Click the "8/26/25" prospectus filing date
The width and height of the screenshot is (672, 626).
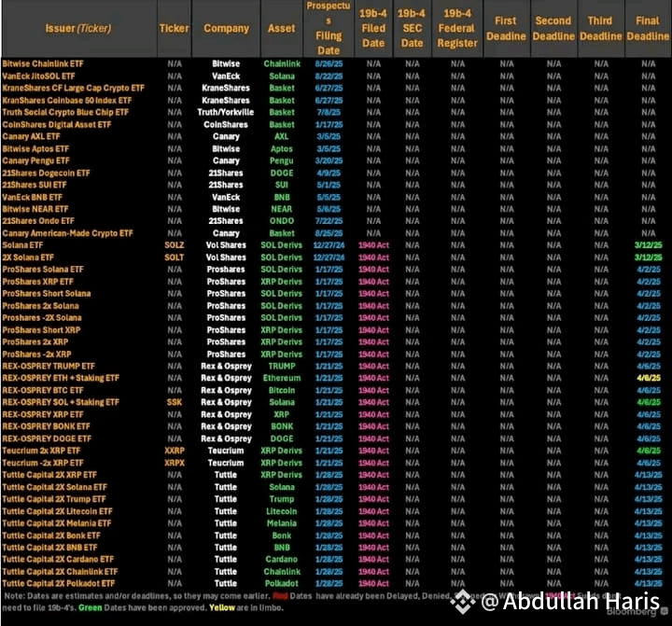pos(329,63)
